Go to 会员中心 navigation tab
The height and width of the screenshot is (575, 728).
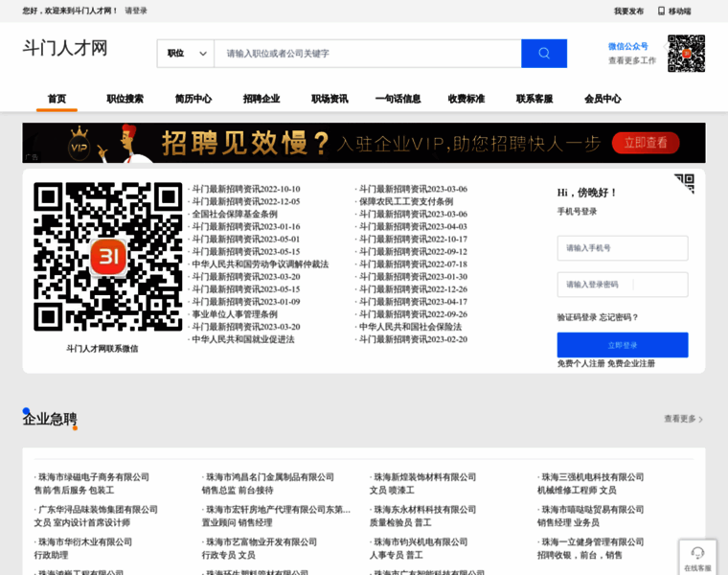(603, 99)
